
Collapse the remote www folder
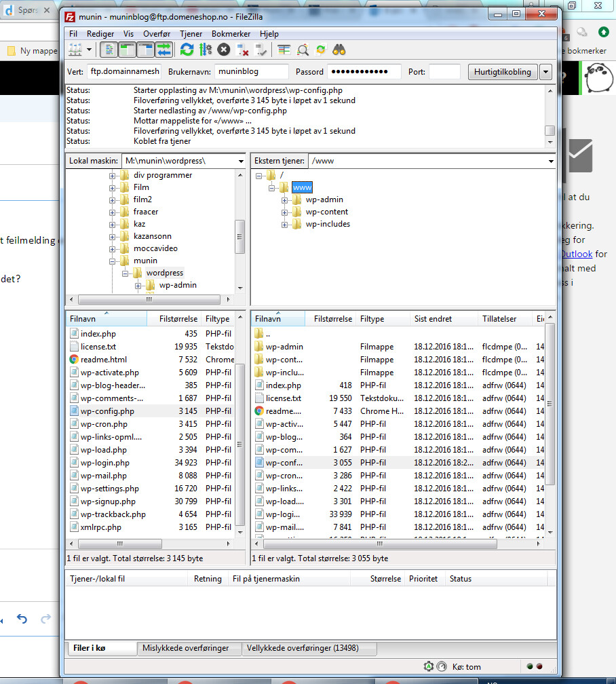[x=271, y=188]
